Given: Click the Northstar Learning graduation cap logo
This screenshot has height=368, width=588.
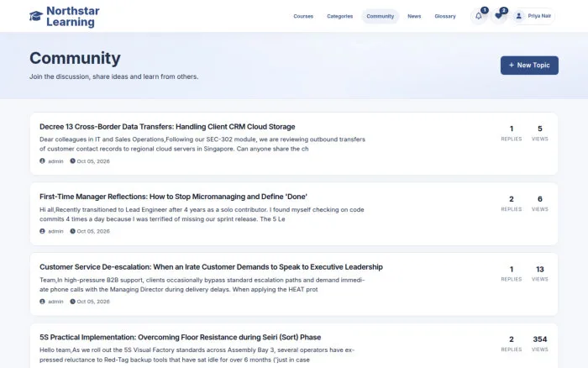Looking at the screenshot, I should click(36, 16).
